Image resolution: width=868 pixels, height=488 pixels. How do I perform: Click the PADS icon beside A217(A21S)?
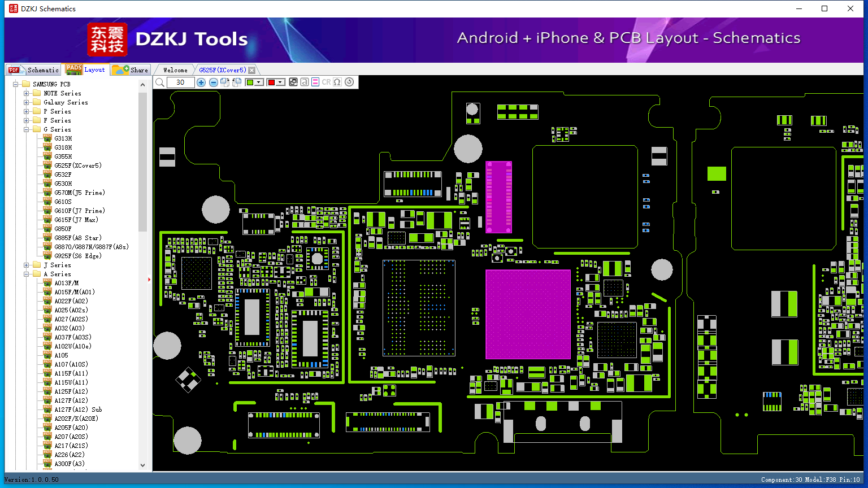coord(47,446)
